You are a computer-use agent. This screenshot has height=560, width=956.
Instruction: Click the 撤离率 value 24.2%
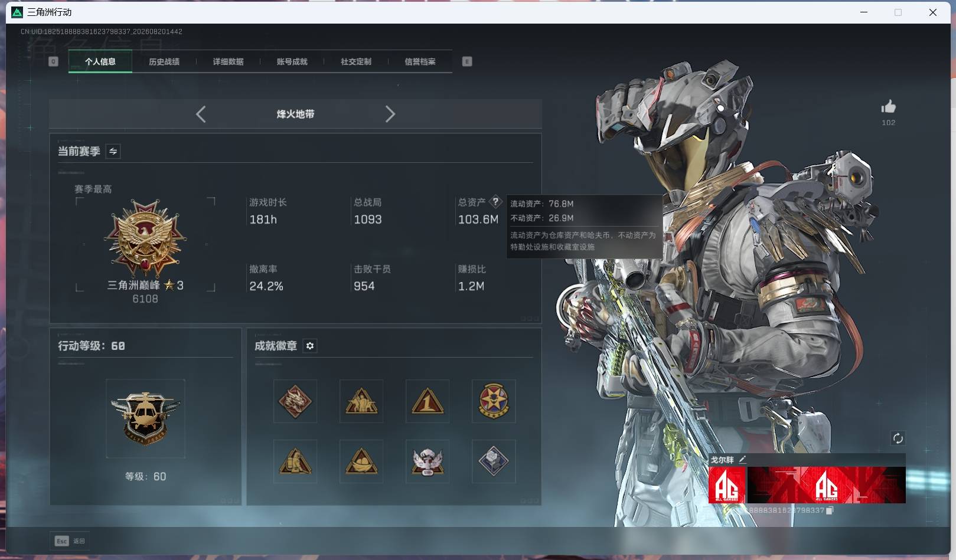pyautogui.click(x=266, y=286)
